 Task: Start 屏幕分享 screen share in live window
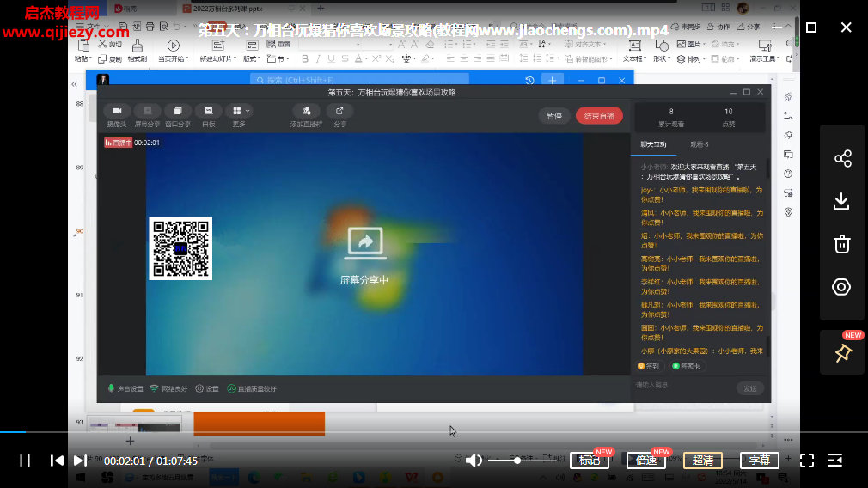[147, 116]
